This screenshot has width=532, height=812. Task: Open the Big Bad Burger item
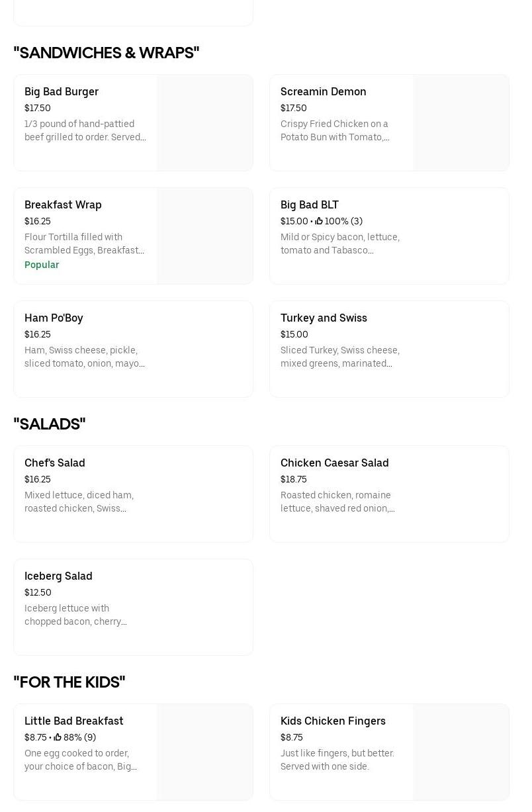pos(62,91)
